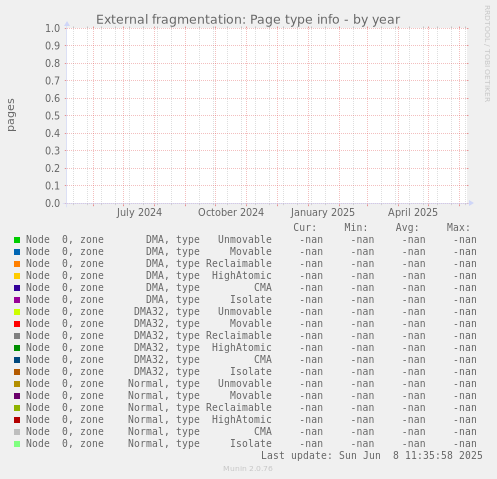
Task: Click the red DMA32 Movable legend swatch
Action: pyautogui.click(x=17, y=324)
